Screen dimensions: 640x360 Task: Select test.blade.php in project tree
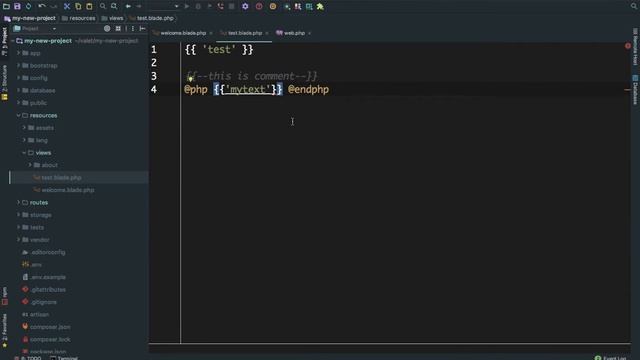tap(61, 178)
